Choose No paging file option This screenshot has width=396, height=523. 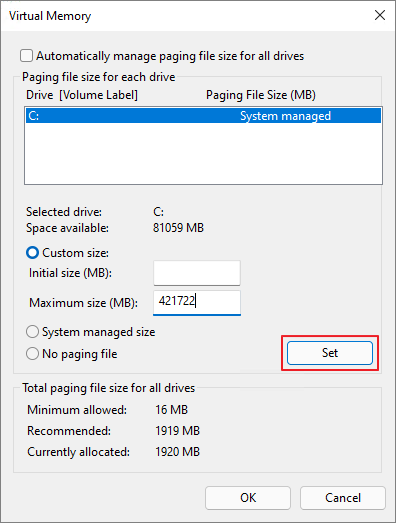point(32,354)
